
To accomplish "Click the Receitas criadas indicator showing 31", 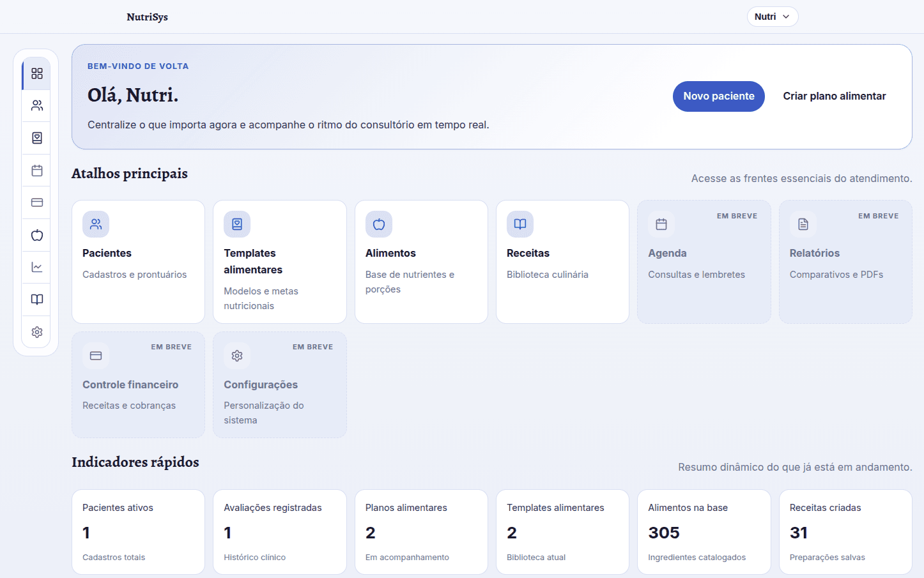I will click(x=845, y=532).
